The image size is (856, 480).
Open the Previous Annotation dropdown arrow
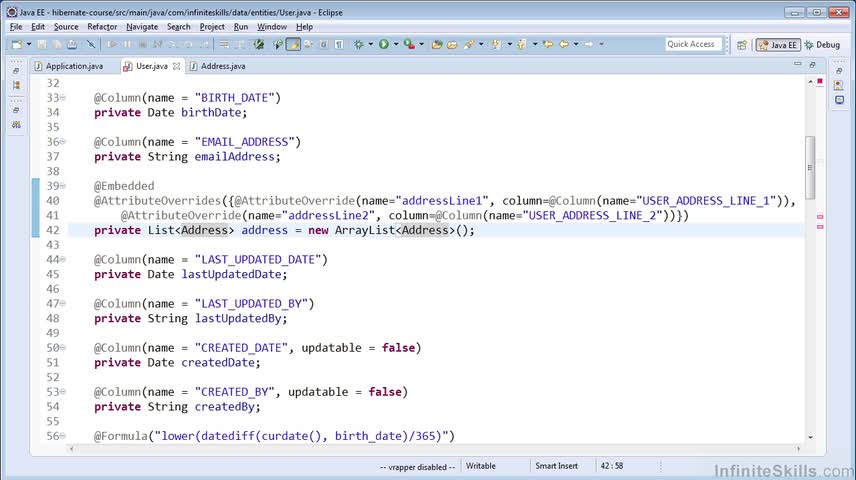click(534, 44)
